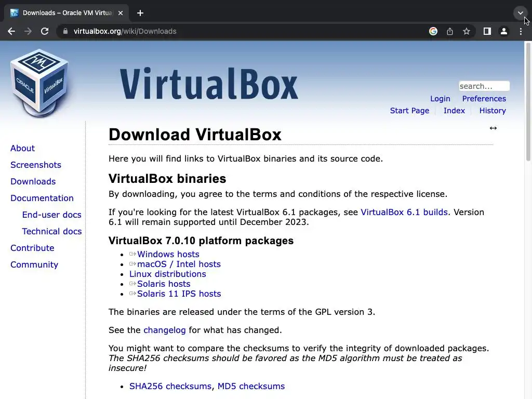Bookmark this page with star icon
The height and width of the screenshot is (399, 532).
tap(467, 31)
